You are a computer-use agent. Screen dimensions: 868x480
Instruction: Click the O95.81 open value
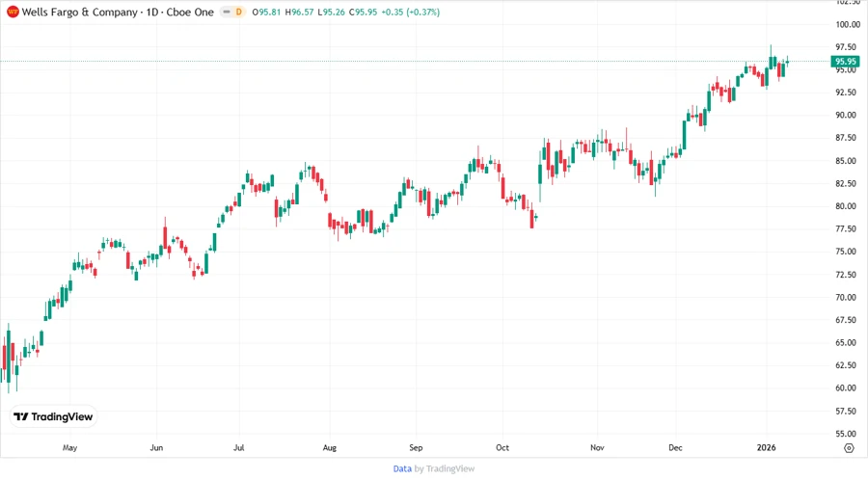pos(266,13)
